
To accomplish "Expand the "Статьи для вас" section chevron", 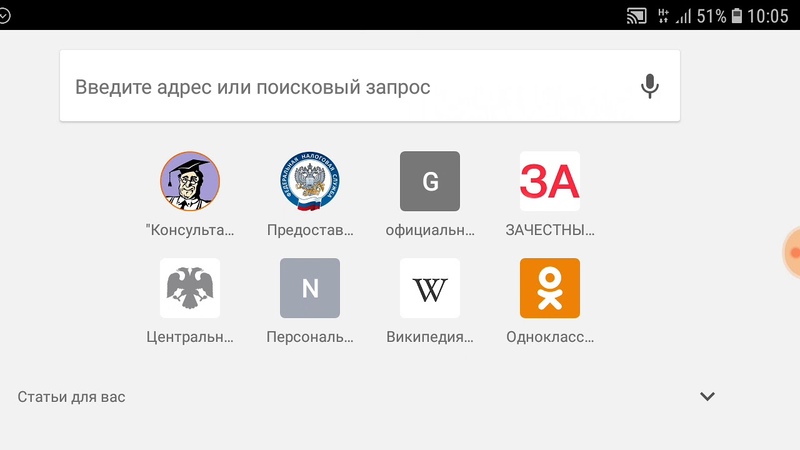I will tap(707, 396).
